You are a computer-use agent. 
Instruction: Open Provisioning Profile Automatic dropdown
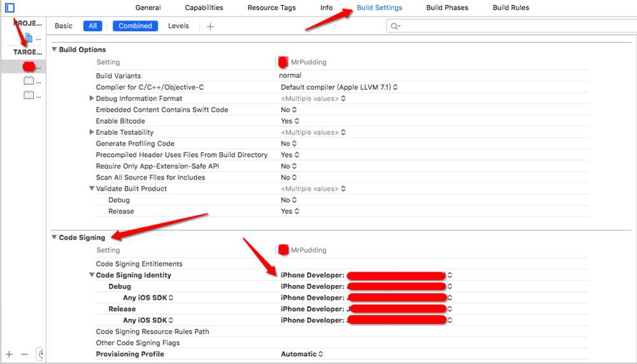tap(301, 354)
